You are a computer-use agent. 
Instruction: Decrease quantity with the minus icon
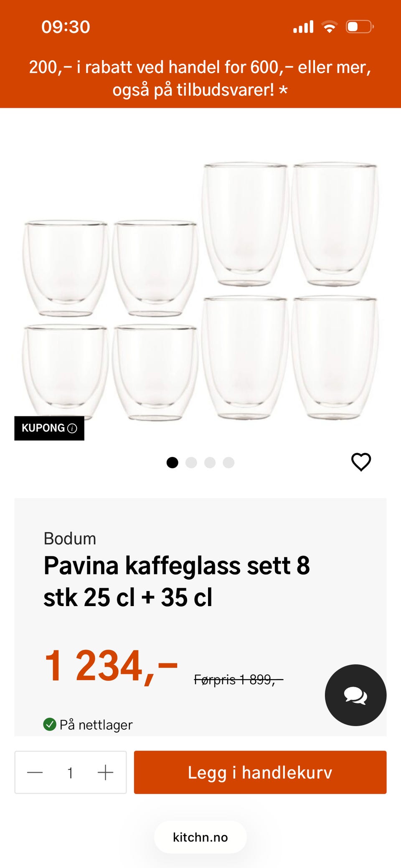click(x=35, y=772)
